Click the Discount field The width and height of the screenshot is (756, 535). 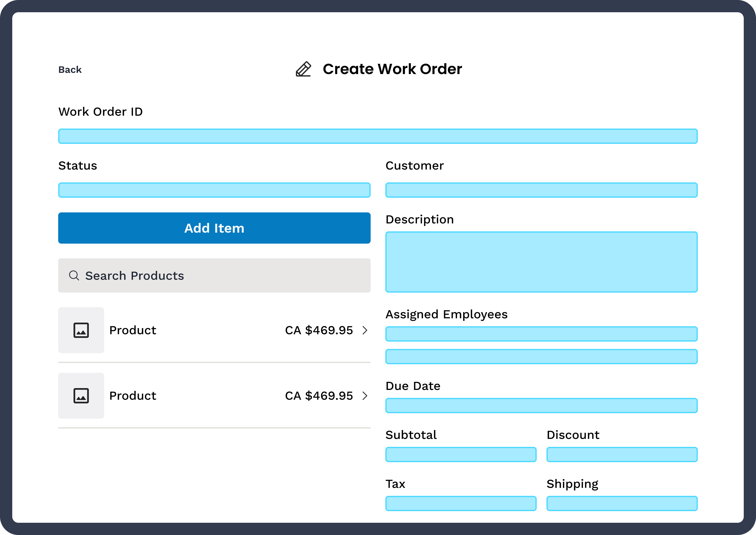pos(622,454)
